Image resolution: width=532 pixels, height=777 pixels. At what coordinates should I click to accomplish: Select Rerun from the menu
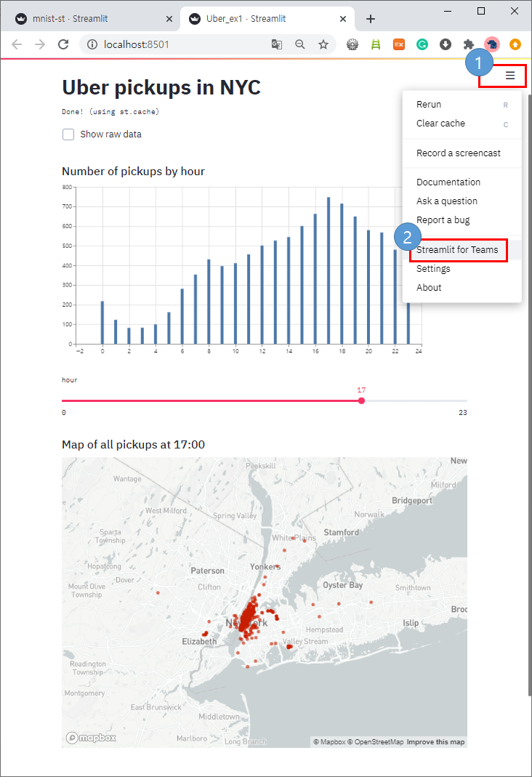[462, 105]
